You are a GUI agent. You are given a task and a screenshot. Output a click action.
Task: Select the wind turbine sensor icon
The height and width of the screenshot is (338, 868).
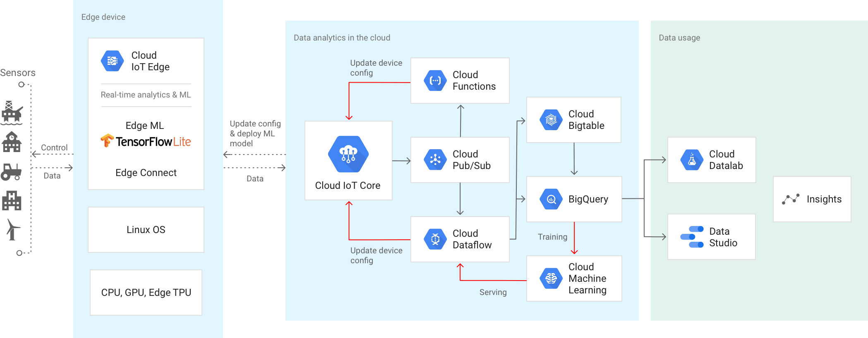13,229
